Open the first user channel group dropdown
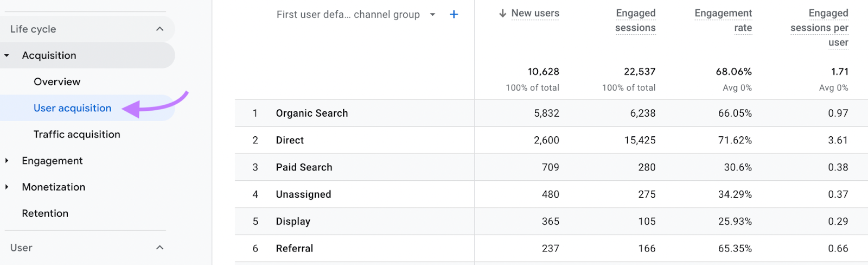The height and width of the screenshot is (265, 868). pos(432,15)
